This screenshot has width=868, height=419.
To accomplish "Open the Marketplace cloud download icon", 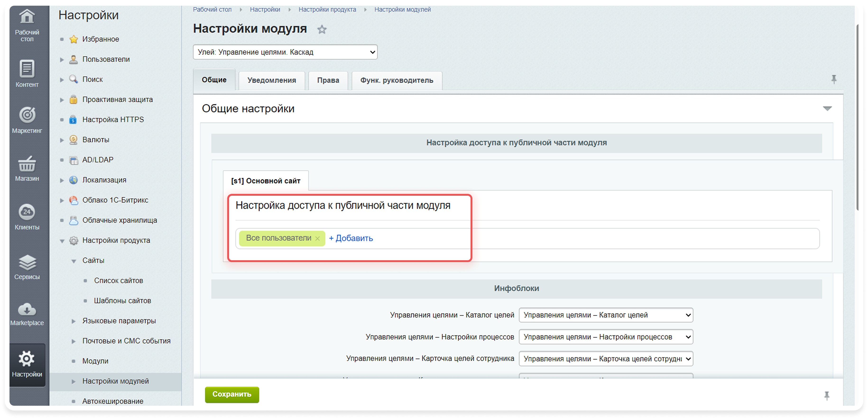I will pyautogui.click(x=27, y=310).
